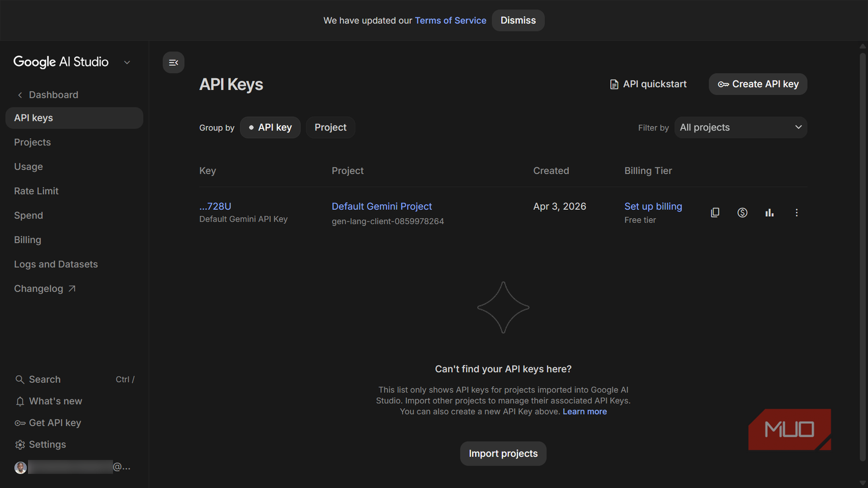Collapse the sidebar with the toggle icon
868x488 pixels.
[x=173, y=62]
